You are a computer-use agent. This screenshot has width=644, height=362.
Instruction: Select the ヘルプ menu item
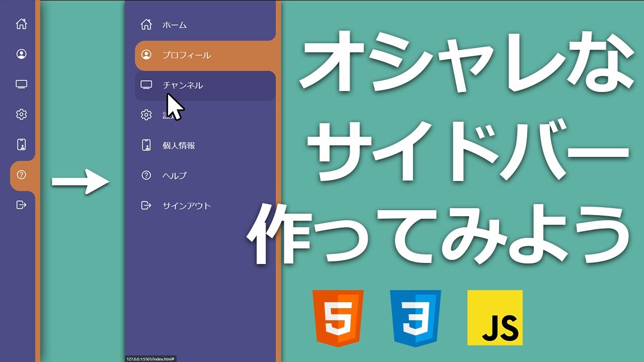[174, 175]
